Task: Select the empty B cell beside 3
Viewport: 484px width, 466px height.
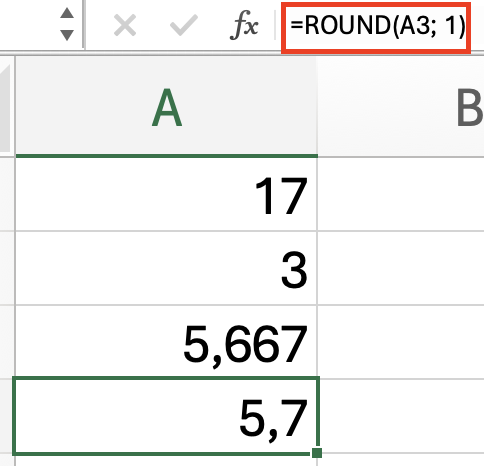Action: [401, 268]
